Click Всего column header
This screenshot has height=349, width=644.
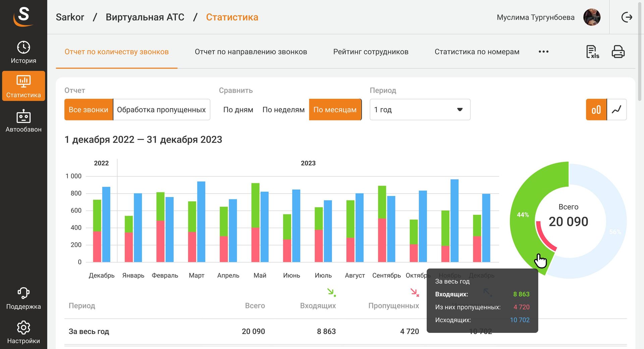pyautogui.click(x=255, y=306)
